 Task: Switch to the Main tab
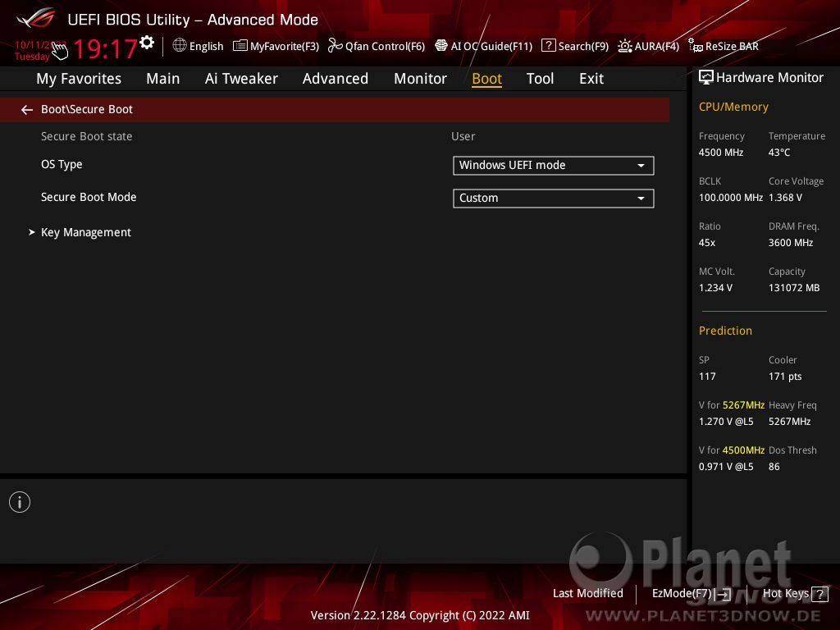163,79
